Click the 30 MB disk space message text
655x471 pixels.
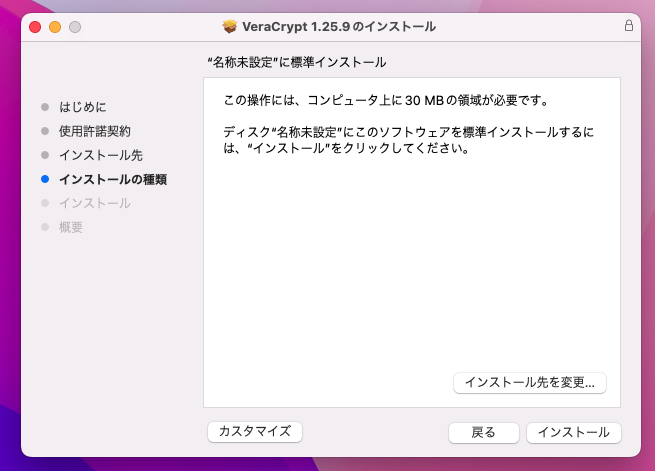click(x=388, y=101)
